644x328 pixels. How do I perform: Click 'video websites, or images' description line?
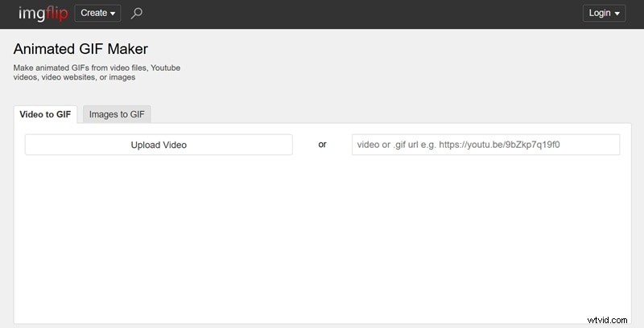click(74, 77)
